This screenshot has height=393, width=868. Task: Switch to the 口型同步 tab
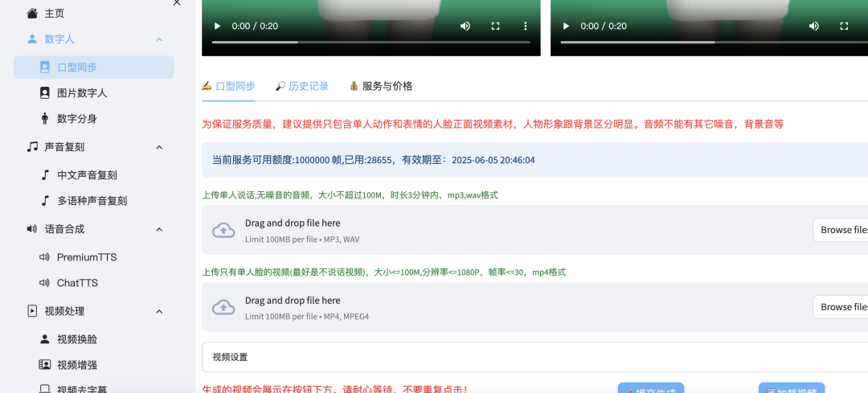228,86
